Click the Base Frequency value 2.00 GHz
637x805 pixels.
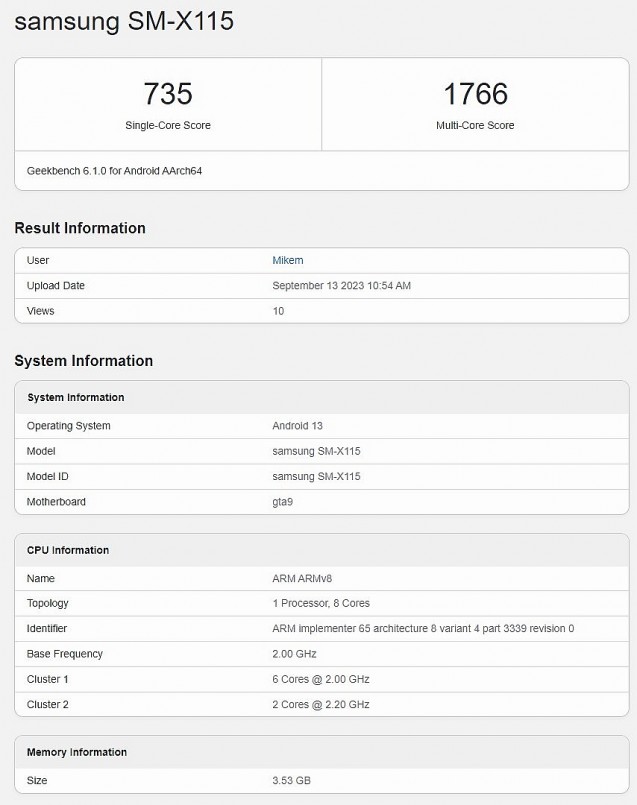click(297, 654)
